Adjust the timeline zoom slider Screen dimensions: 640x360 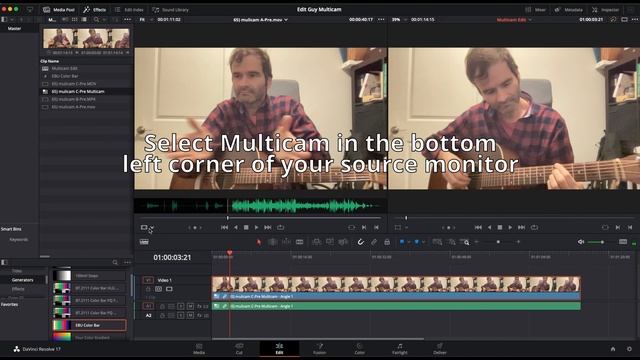click(498, 242)
